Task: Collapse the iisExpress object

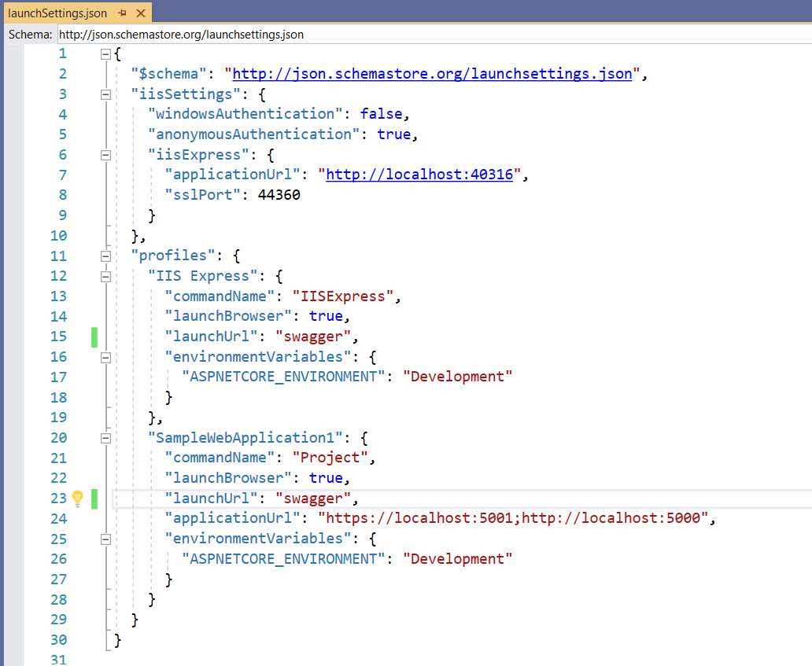Action: tap(105, 154)
